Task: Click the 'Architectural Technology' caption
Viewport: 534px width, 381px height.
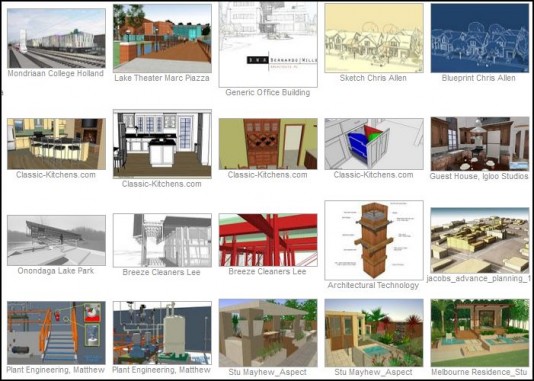Action: 373,285
